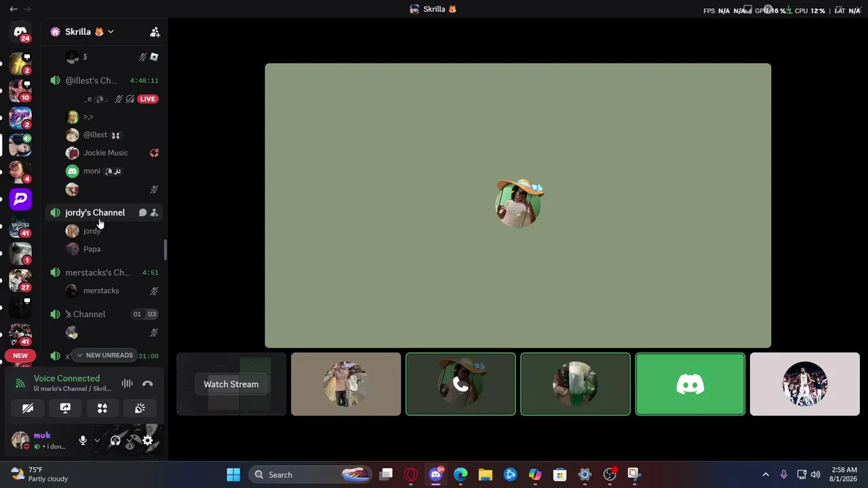Open the server with the 4 badge
The image size is (868, 488).
(20, 171)
